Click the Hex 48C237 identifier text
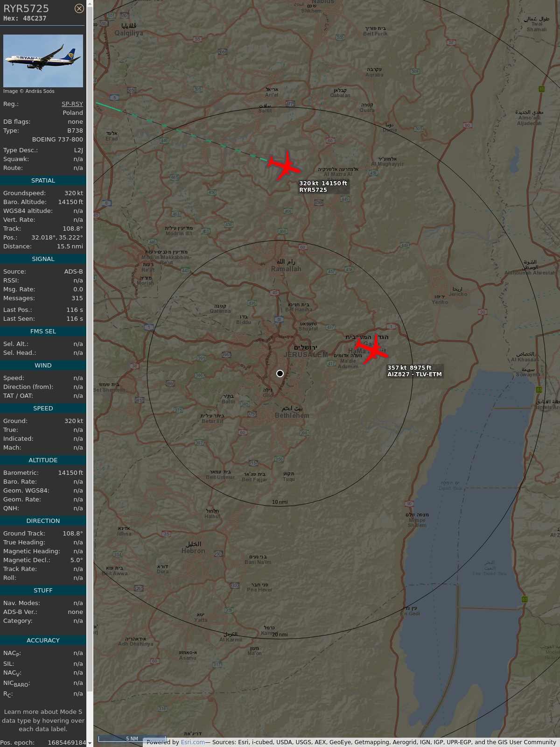This screenshot has height=747, width=560. click(x=25, y=18)
